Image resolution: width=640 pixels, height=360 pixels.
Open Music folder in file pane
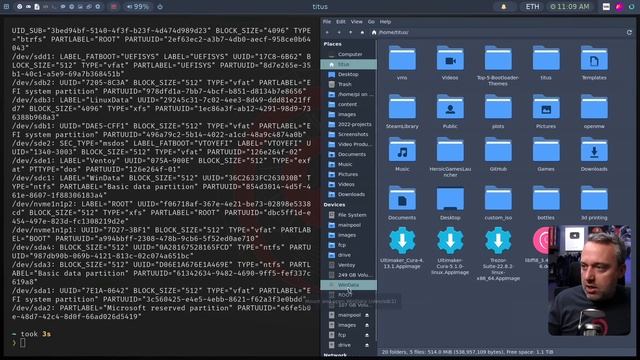(402, 154)
